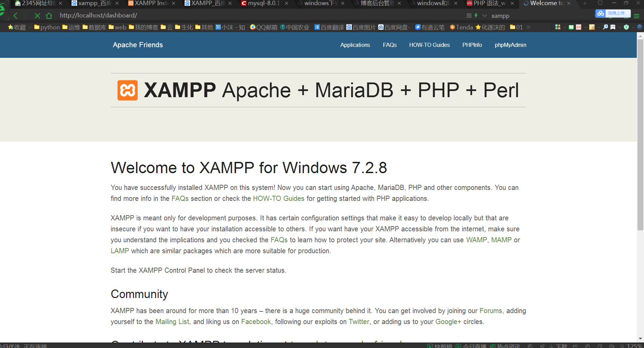Image resolution: width=644 pixels, height=348 pixels.
Task: Open the LAMP link
Action: click(x=120, y=251)
